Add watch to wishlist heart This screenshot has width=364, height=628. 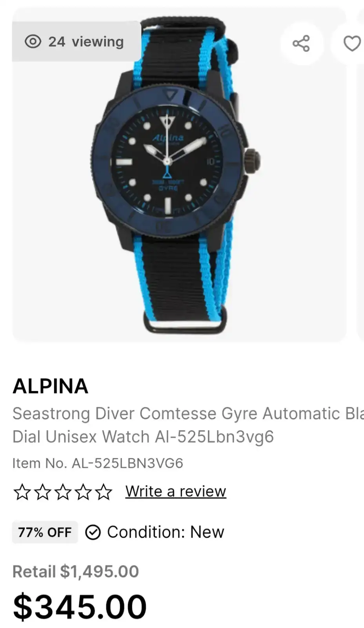[x=351, y=44]
